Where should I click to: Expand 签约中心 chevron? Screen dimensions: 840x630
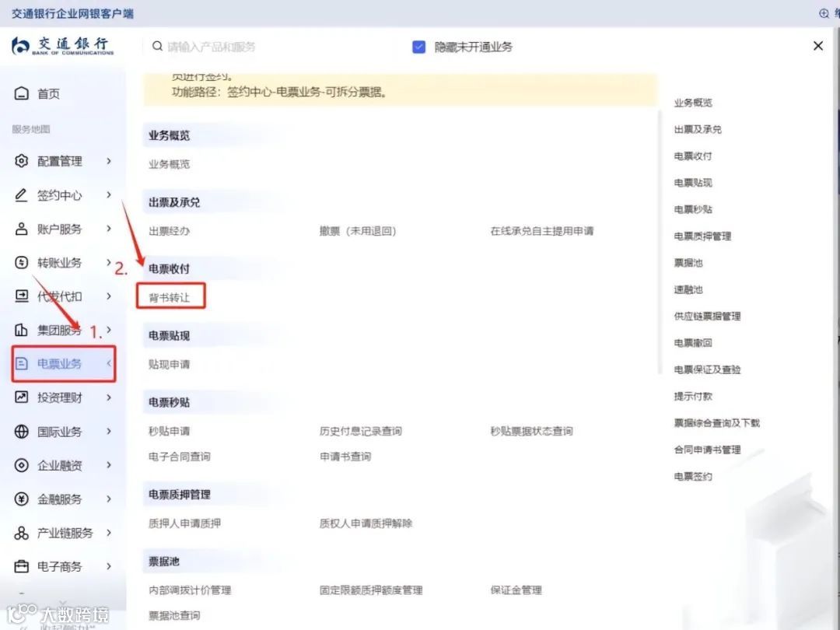point(109,195)
